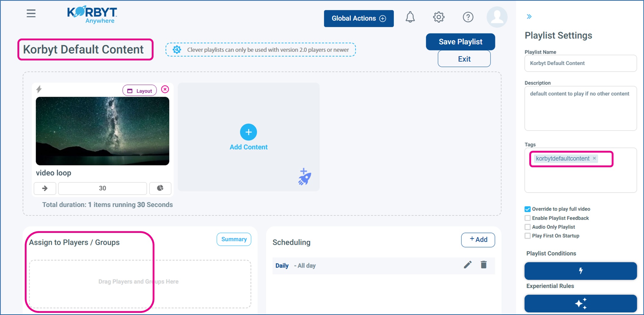Click the help question mark icon

coord(468,17)
